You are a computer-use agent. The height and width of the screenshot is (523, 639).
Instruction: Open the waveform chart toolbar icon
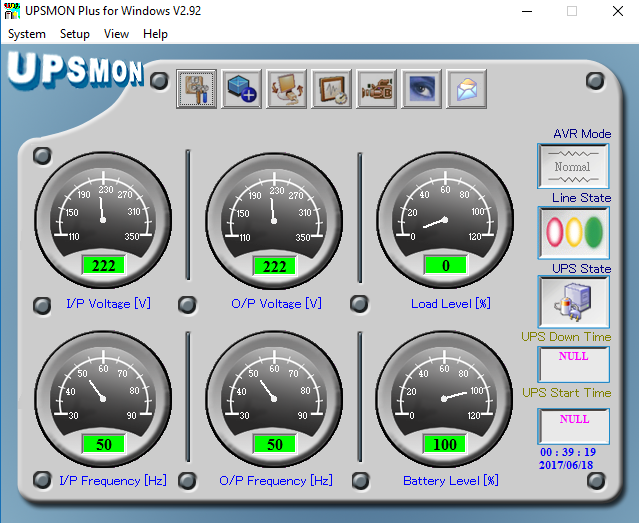(331, 89)
